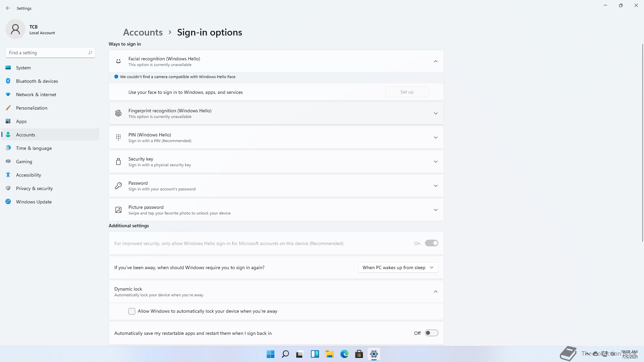The height and width of the screenshot is (362, 644).
Task: Click the Bluetooth icon in sidebar
Action: tap(8, 81)
